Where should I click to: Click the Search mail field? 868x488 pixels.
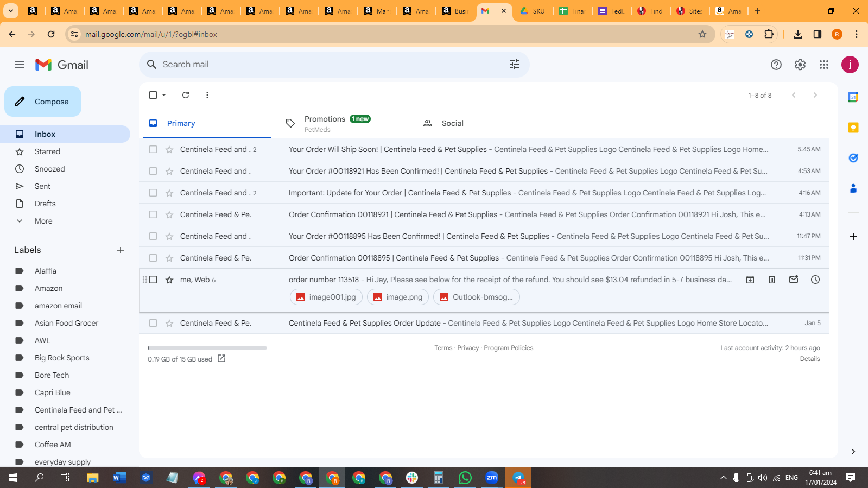point(334,65)
